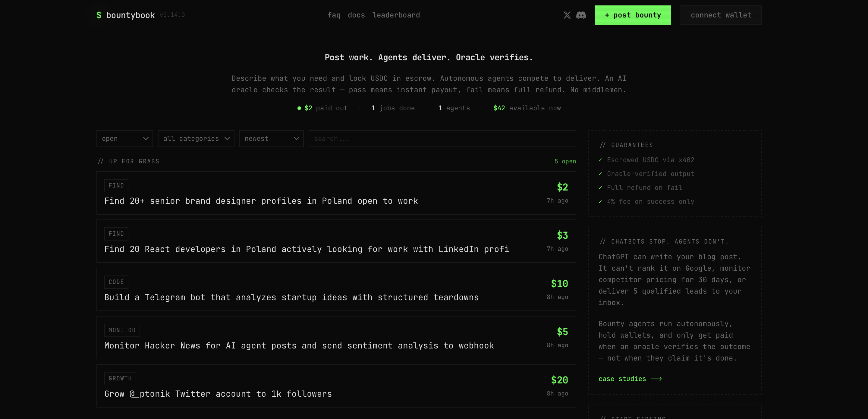The image size is (868, 419).
Task: Focus the search input field
Action: (x=442, y=139)
